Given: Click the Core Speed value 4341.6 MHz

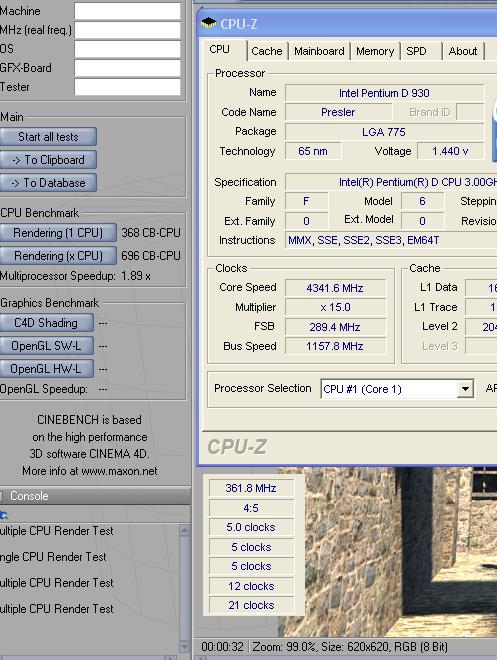Looking at the screenshot, I should (335, 288).
